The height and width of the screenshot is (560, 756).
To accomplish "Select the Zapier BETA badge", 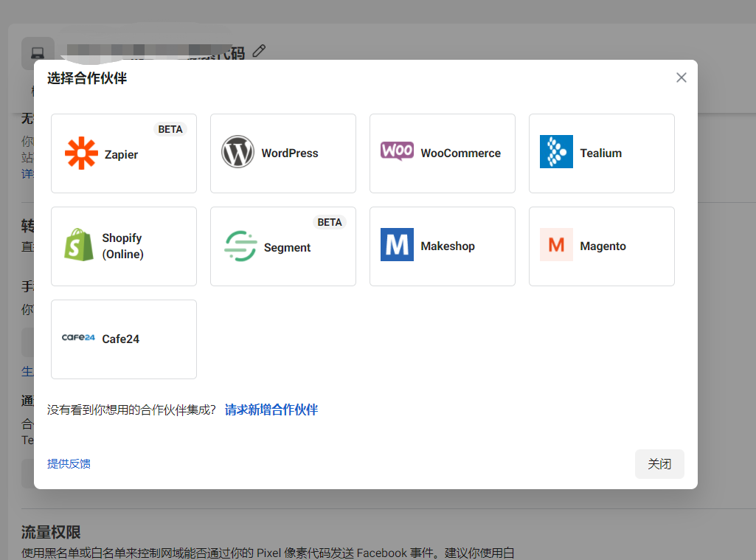I will 170,128.
